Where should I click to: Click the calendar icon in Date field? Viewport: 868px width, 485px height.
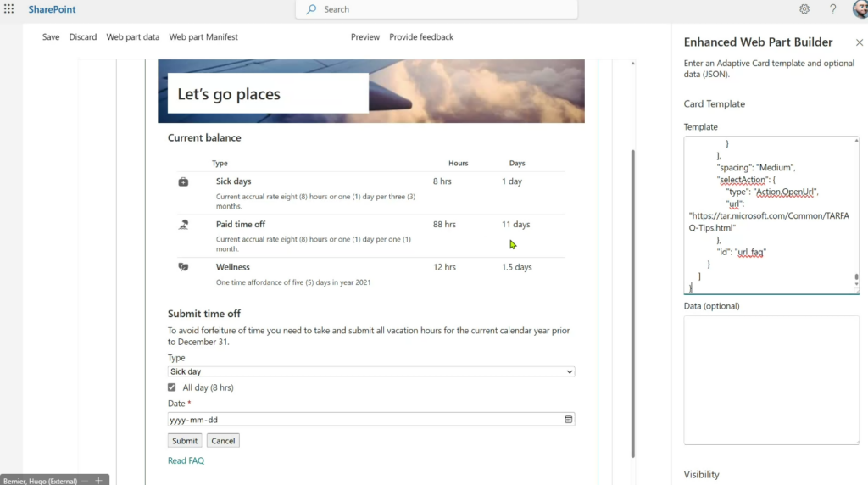click(x=568, y=420)
